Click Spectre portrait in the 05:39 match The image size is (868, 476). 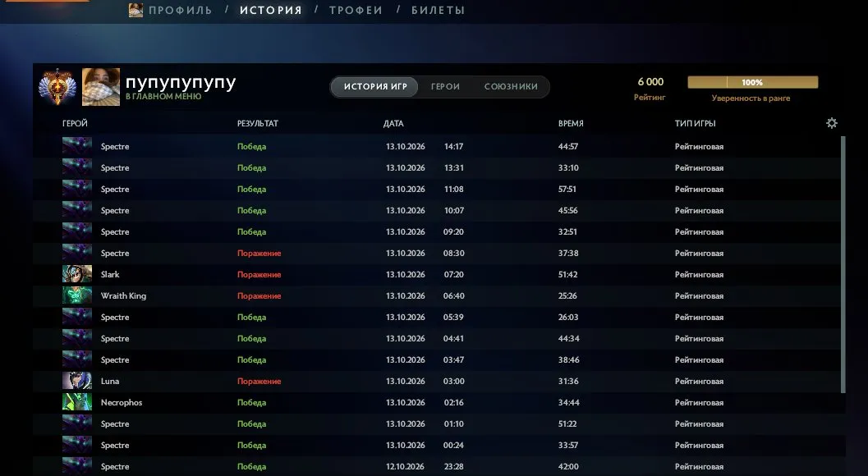coord(77,317)
